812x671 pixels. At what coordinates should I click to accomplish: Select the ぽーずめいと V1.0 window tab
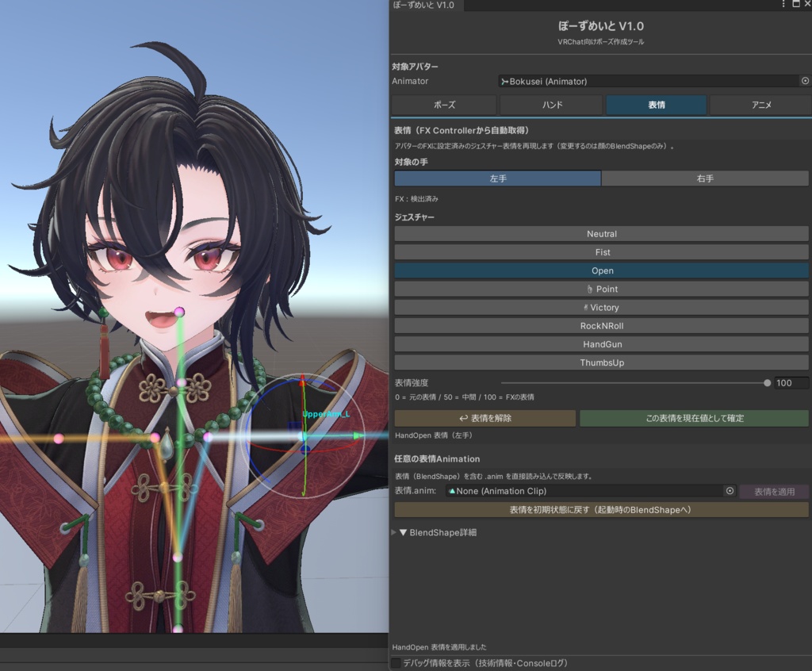pyautogui.click(x=424, y=5)
